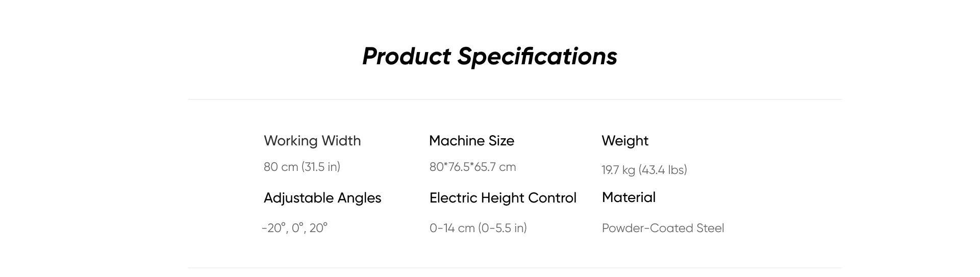980x277 pixels.
Task: Click the 0-14 cm height range
Action: tap(452, 228)
